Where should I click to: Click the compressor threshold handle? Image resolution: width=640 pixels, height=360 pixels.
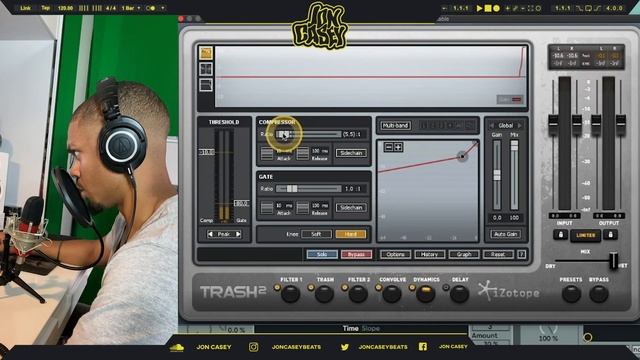[x=207, y=152]
